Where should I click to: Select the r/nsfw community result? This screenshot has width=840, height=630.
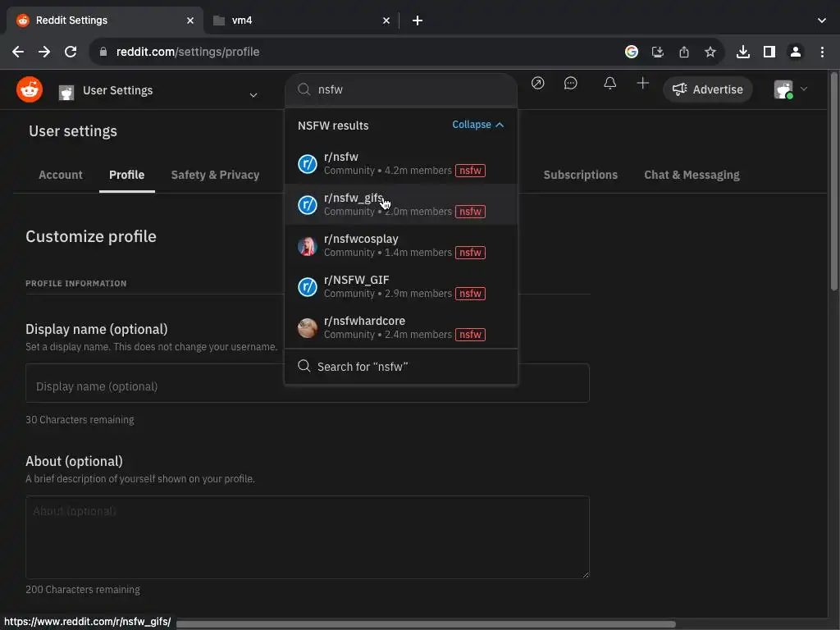pyautogui.click(x=400, y=163)
